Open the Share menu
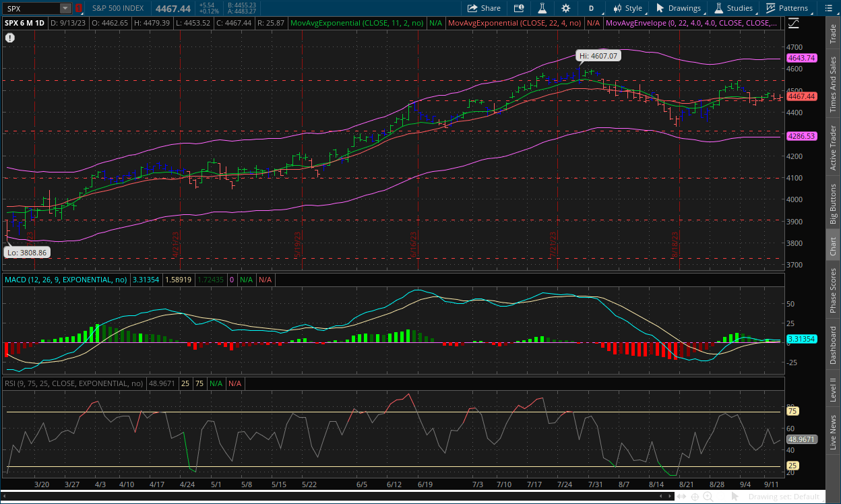 tap(485, 8)
